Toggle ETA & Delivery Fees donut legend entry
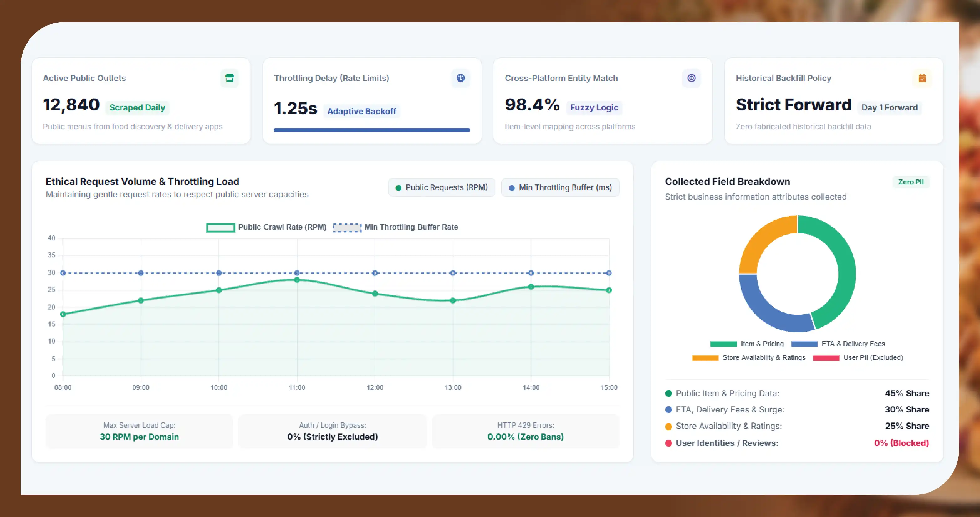 point(838,344)
